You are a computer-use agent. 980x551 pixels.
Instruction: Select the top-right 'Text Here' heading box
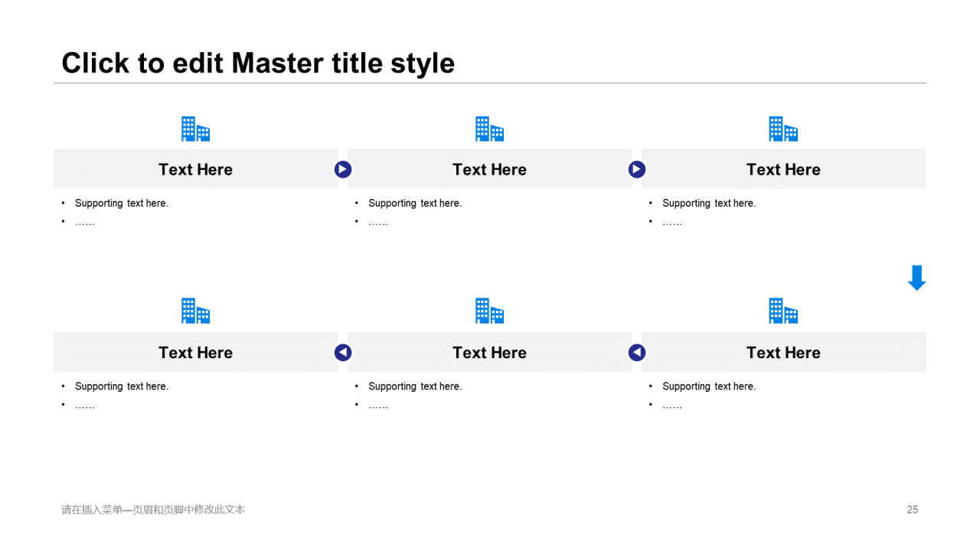pos(783,169)
